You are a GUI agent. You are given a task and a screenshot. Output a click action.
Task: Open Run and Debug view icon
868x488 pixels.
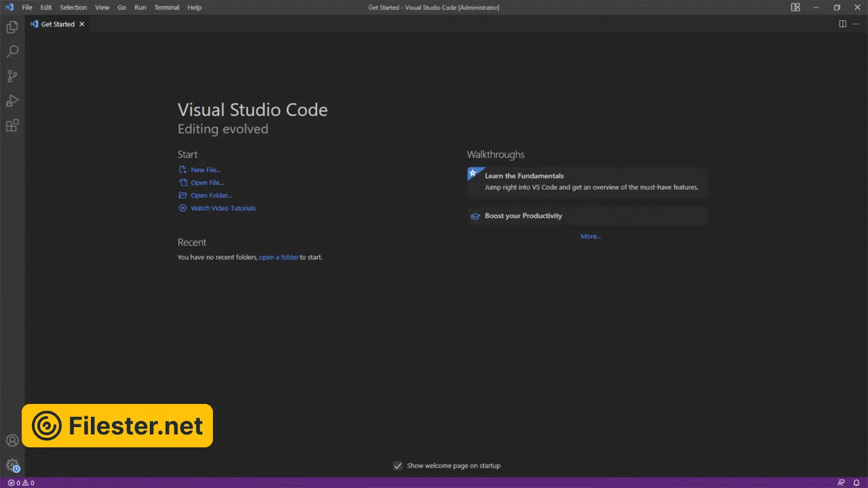[x=12, y=101]
